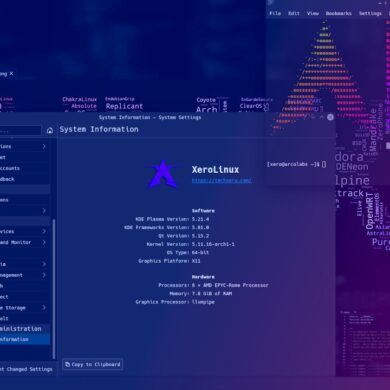390x390 pixels.
Task: Open the Thunderbolt sidebar entry
Action: [x=25, y=318]
